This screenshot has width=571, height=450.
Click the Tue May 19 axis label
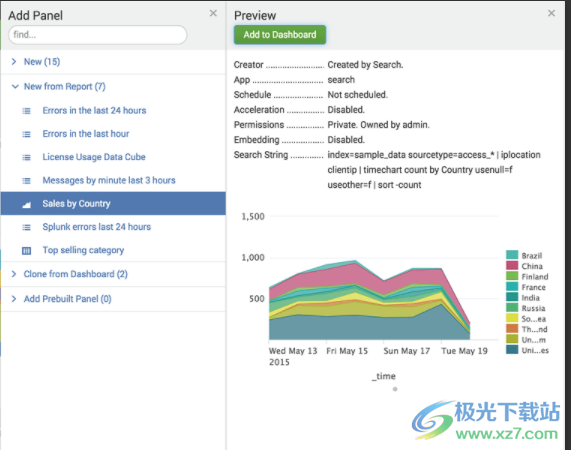click(464, 351)
